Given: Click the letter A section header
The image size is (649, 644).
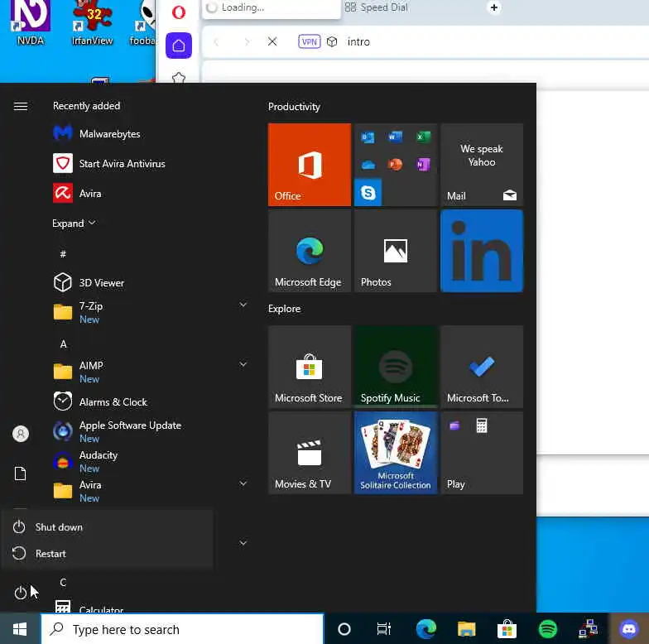Looking at the screenshot, I should pyautogui.click(x=63, y=344).
